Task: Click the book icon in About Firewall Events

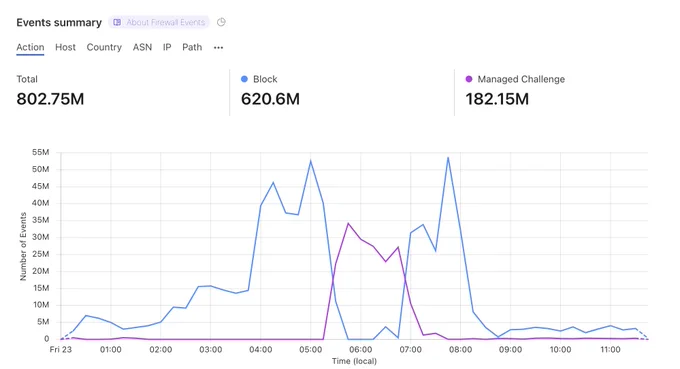Action: 117,22
